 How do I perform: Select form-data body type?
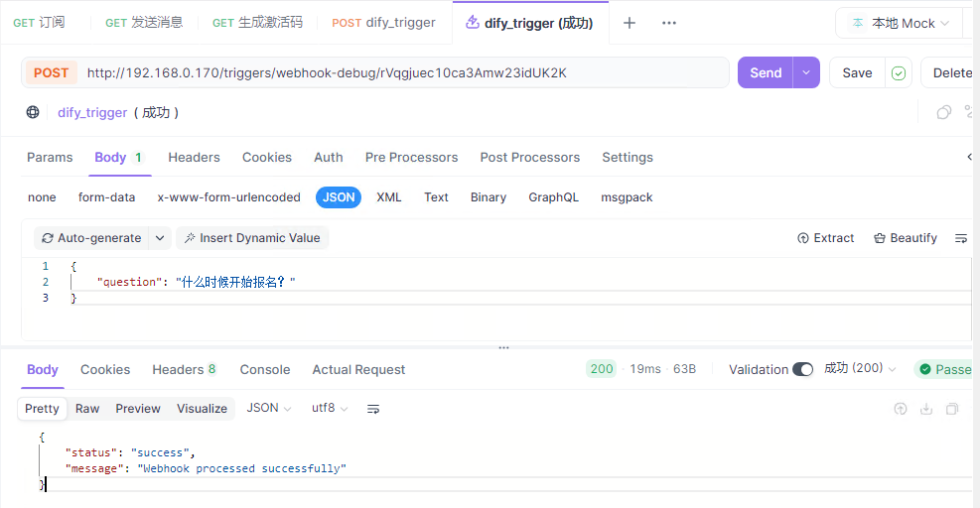(106, 197)
